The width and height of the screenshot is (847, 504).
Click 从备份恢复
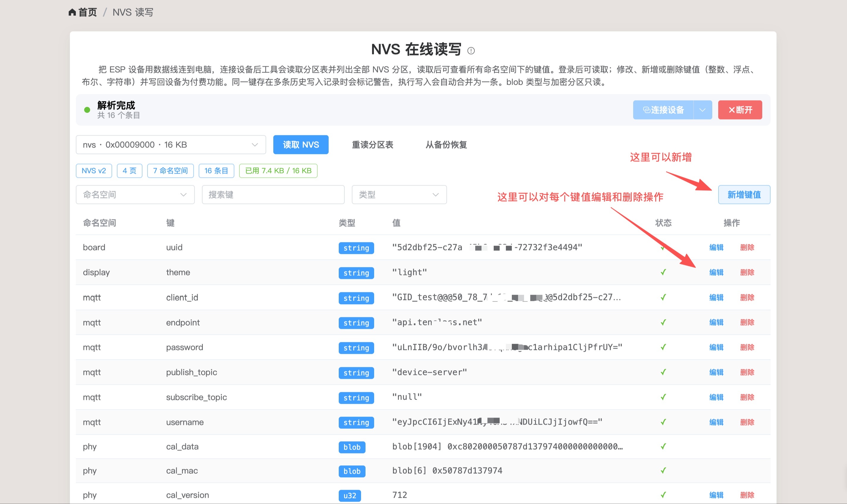[446, 145]
